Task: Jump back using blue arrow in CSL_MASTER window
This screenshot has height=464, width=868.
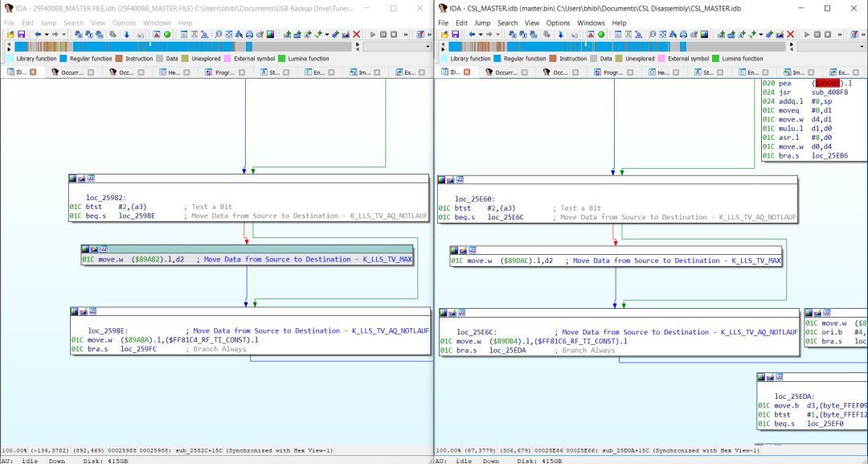Action: 472,35
